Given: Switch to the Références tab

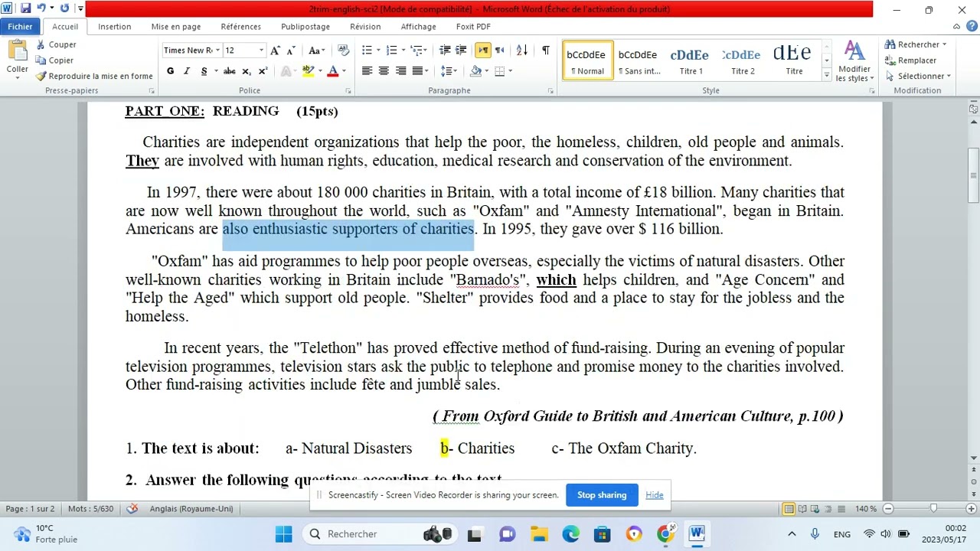Looking at the screenshot, I should coord(240,27).
